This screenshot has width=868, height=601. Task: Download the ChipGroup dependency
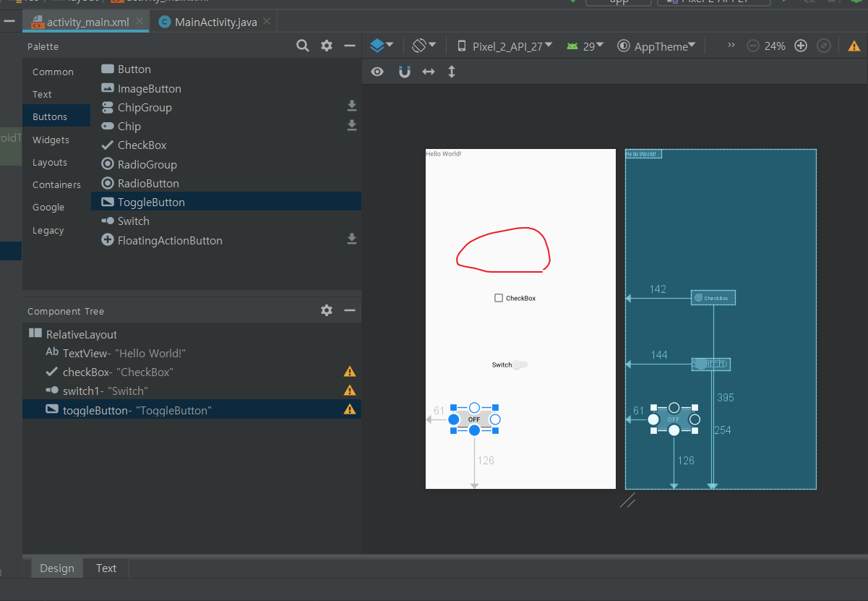352,106
